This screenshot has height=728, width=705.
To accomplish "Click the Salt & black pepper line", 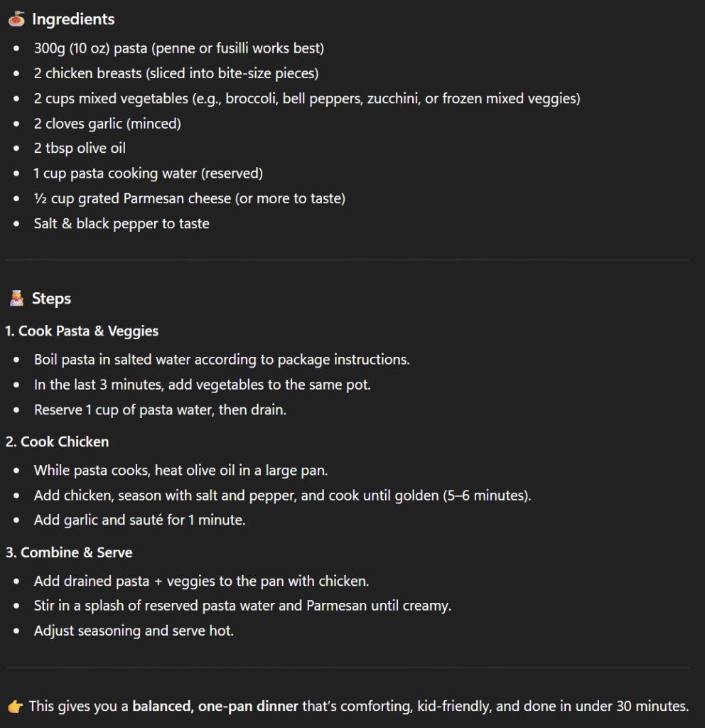I will tap(122, 224).
